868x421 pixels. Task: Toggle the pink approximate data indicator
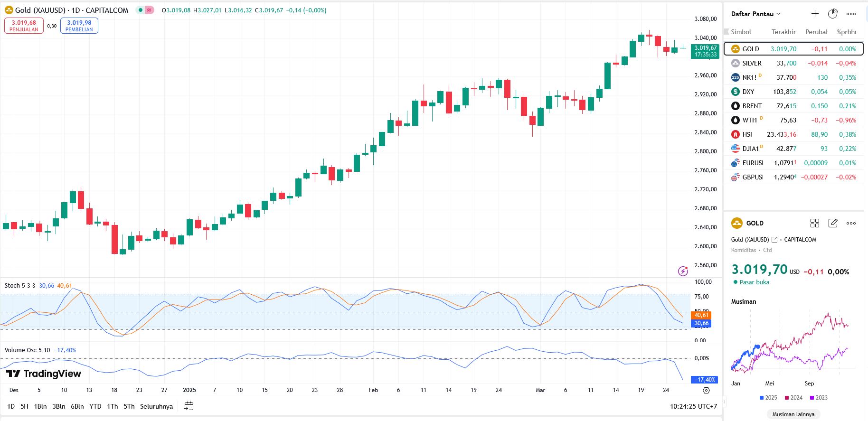[149, 10]
